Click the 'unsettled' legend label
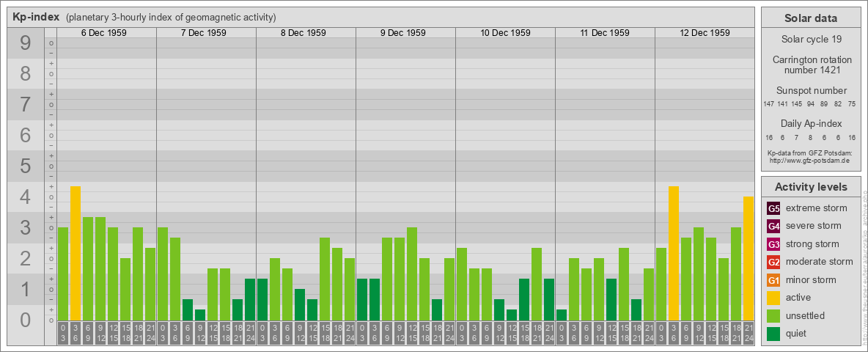868x352 pixels. 806,315
